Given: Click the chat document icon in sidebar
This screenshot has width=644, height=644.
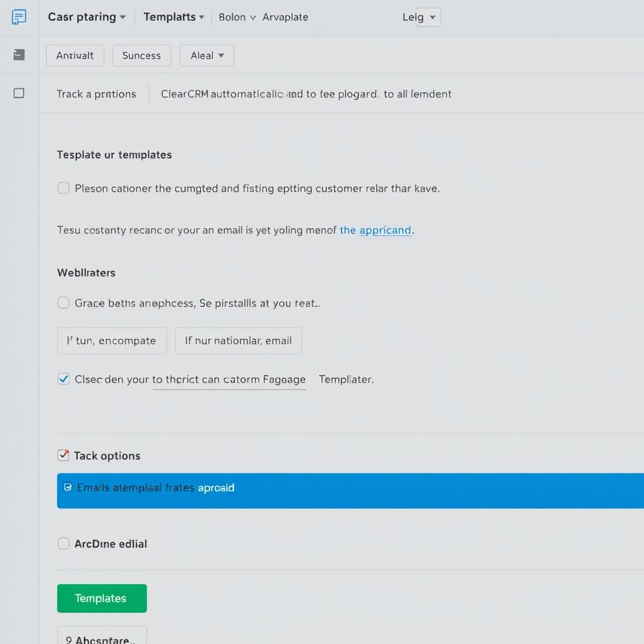Looking at the screenshot, I should [19, 17].
